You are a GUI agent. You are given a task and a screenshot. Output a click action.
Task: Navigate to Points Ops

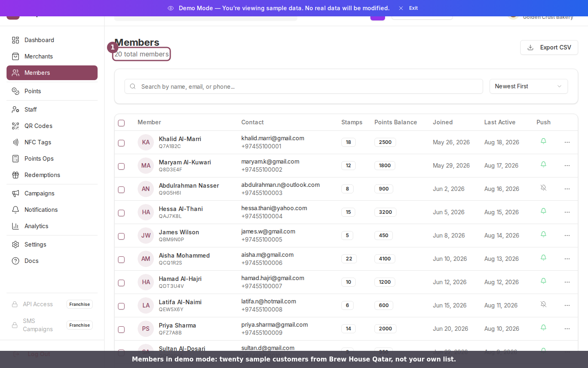tap(52, 159)
